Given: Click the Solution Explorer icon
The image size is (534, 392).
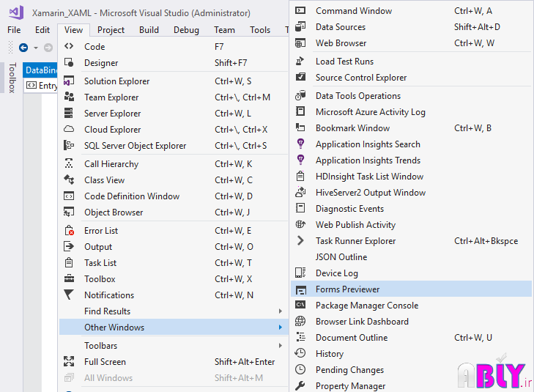Looking at the screenshot, I should [x=69, y=81].
